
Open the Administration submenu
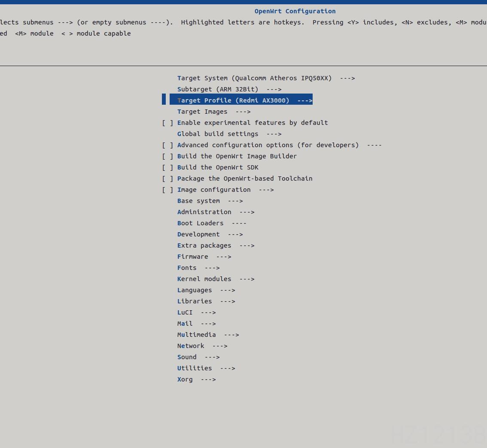[x=216, y=212]
